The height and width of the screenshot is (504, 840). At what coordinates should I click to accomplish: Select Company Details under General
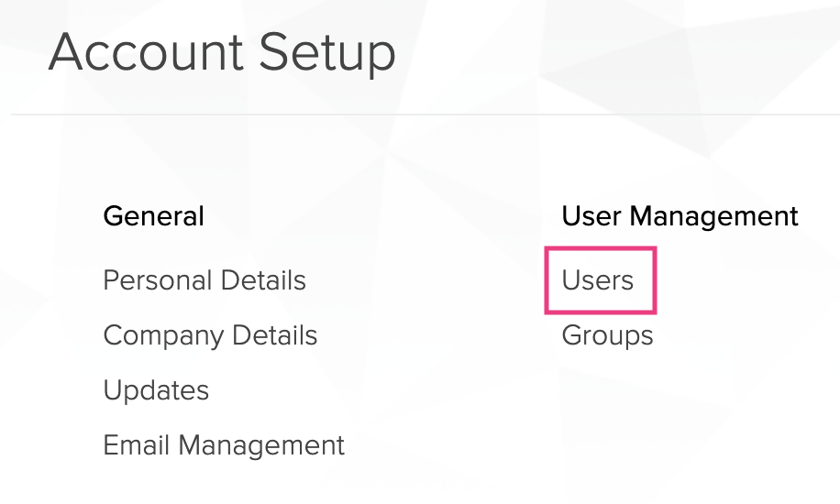210,335
